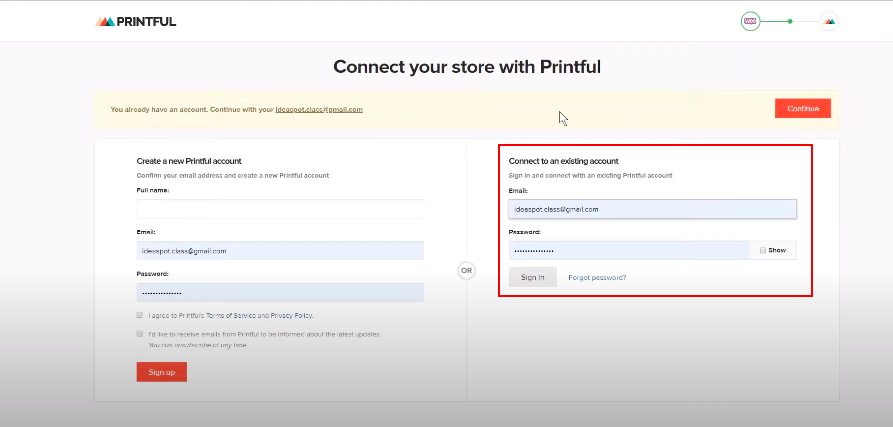Click the account email link in banner
The image size is (893, 427).
(x=318, y=109)
